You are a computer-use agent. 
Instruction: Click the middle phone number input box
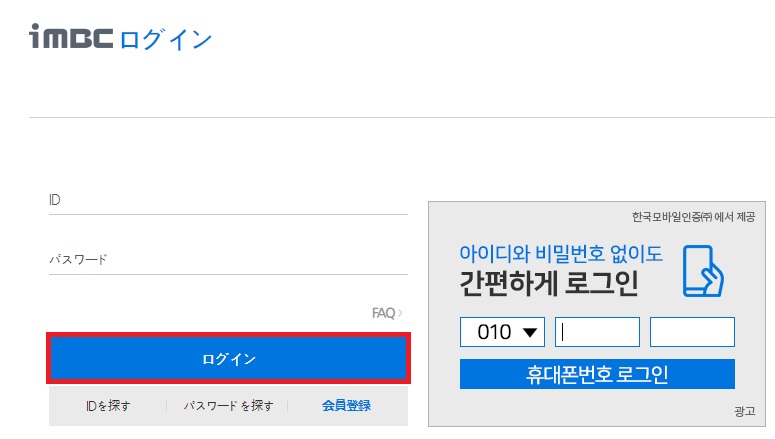(x=597, y=332)
